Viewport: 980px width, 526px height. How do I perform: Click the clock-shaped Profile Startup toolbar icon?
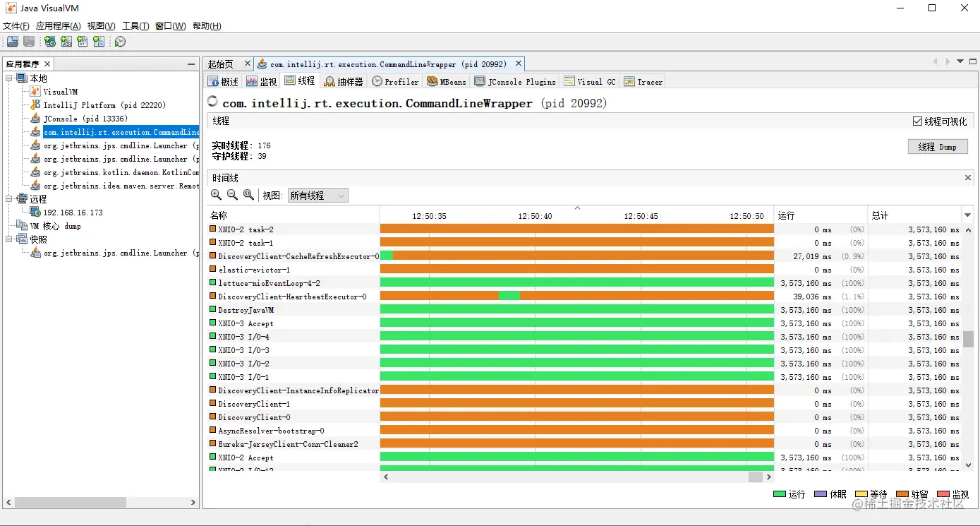[121, 42]
